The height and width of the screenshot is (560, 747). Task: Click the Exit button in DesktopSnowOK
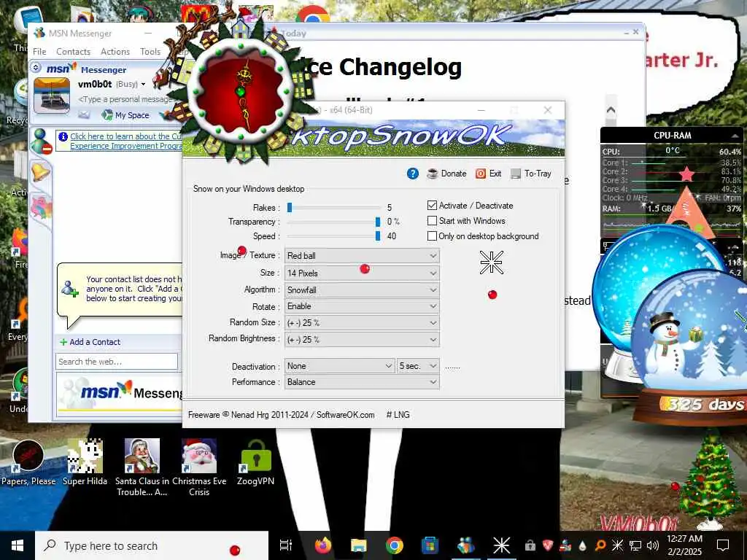coord(488,174)
